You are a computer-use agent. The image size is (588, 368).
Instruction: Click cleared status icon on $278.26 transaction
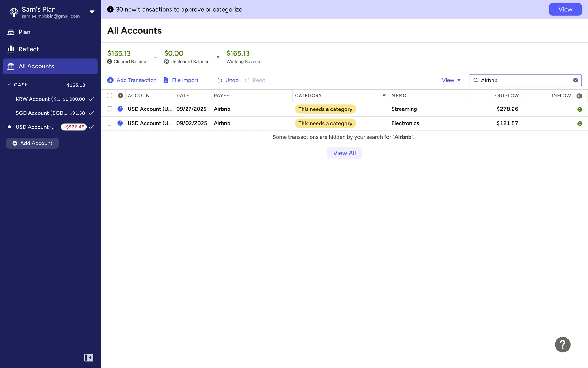point(579,109)
